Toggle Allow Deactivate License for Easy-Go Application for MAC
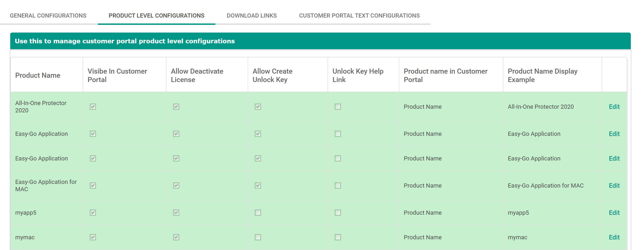This screenshot has height=250, width=644. (x=176, y=186)
